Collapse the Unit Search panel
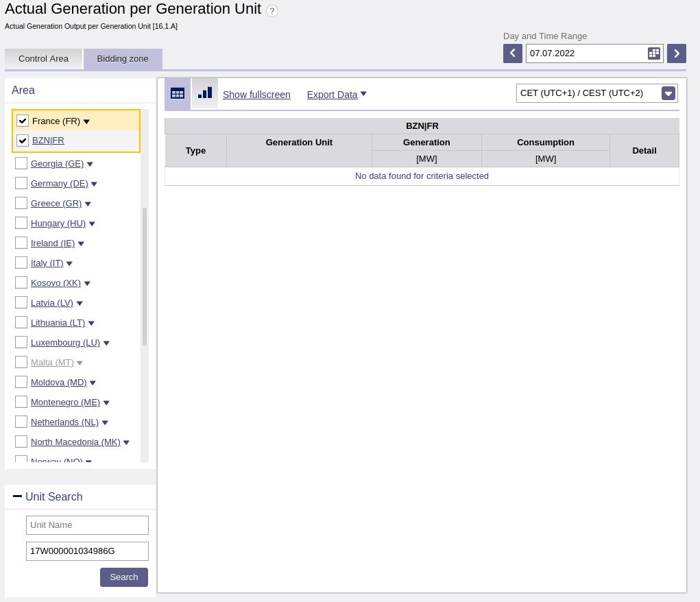The height and width of the screenshot is (602, 700). pyautogui.click(x=17, y=496)
